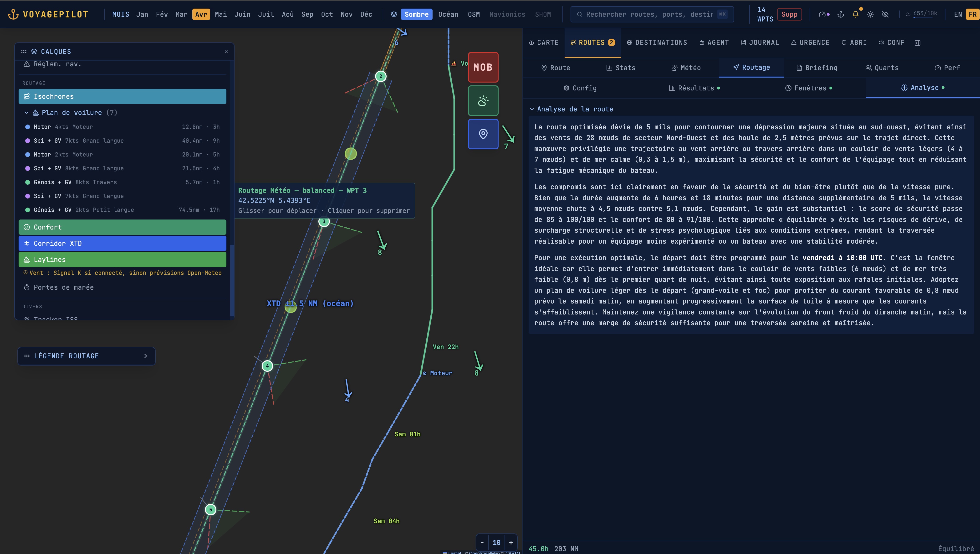Image resolution: width=980 pixels, height=554 pixels.
Task: Click the blue location pin map button
Action: 483,134
